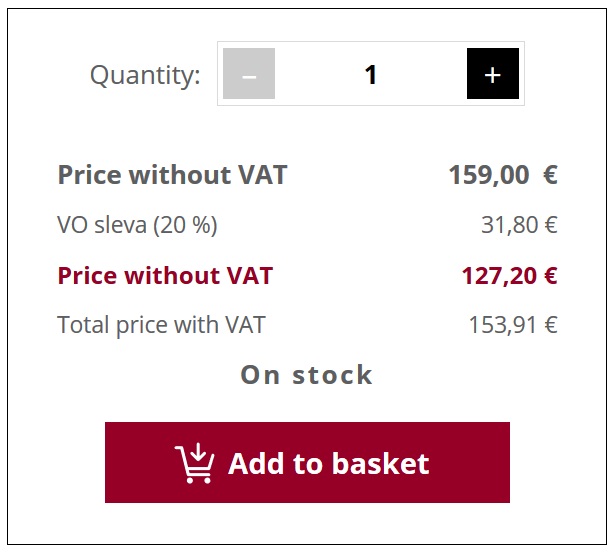Click the VO sleva (20 %) discount label
616x553 pixels.
pyautogui.click(x=137, y=225)
